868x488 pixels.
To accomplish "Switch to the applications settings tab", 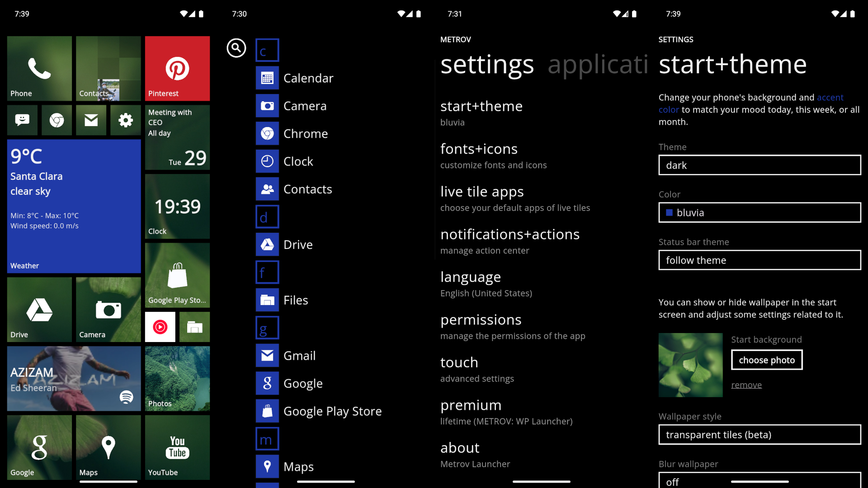I will (x=599, y=65).
